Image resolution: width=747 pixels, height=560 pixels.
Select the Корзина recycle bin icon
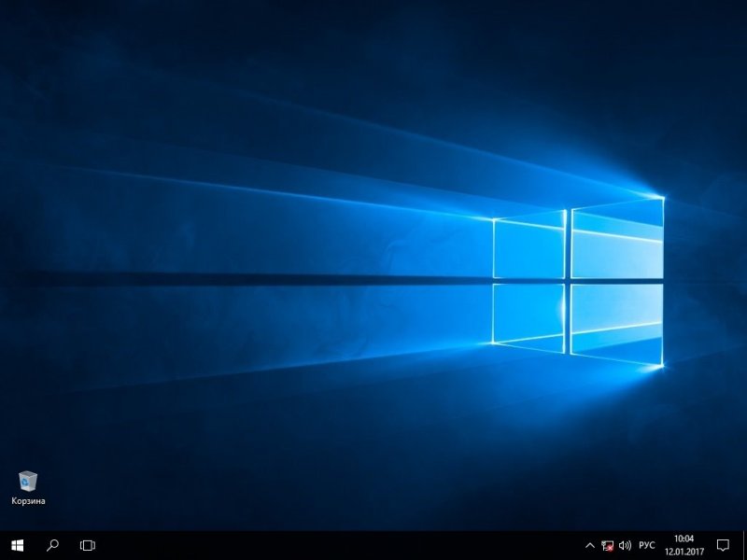point(28,487)
